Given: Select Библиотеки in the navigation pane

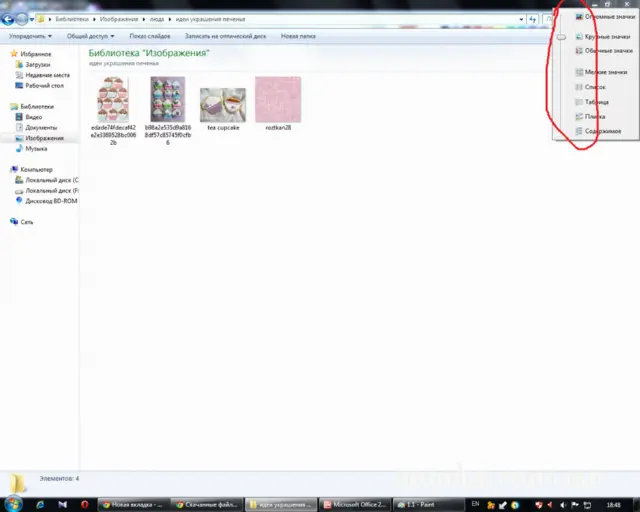Looking at the screenshot, I should point(32,107).
